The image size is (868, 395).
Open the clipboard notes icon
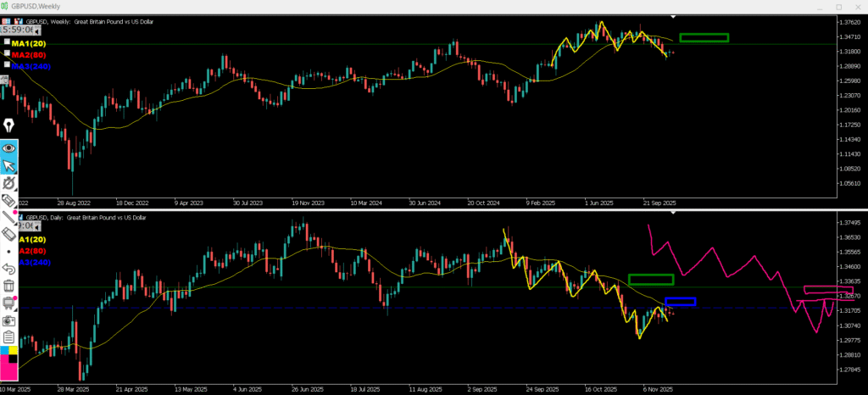[x=9, y=337]
